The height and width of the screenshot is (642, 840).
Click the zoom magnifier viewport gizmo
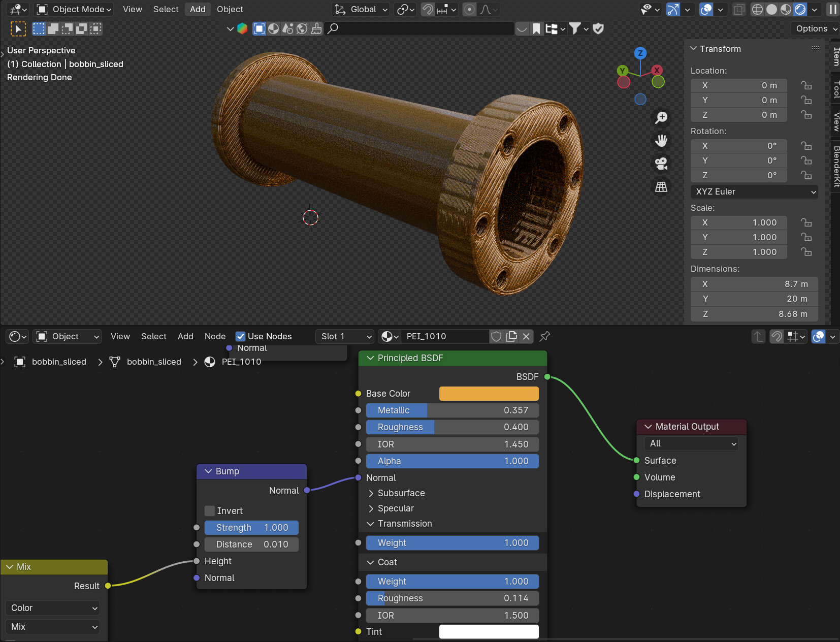(x=661, y=118)
